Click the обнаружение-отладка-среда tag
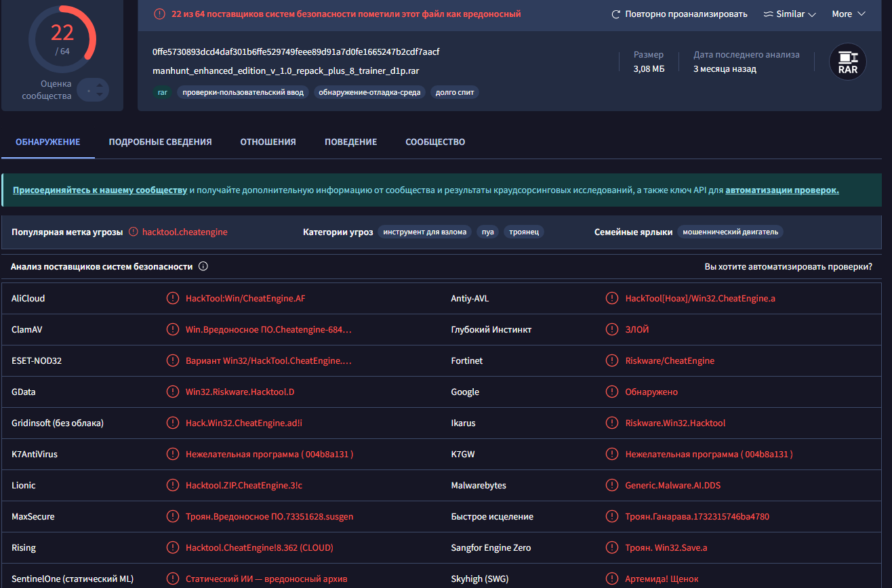 click(369, 92)
